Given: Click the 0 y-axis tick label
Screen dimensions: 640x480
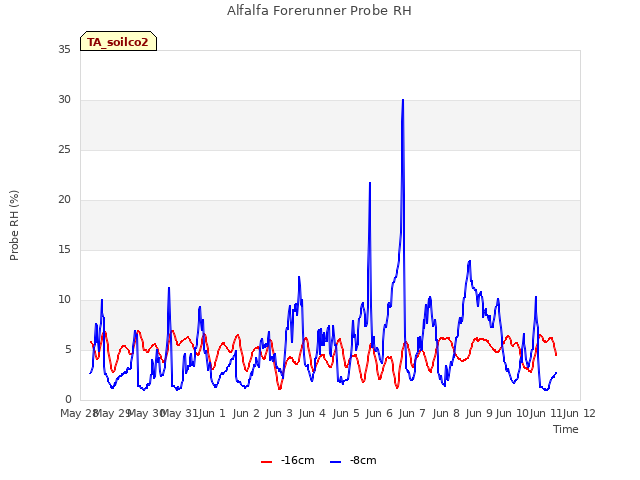Looking at the screenshot, I should [68, 400].
